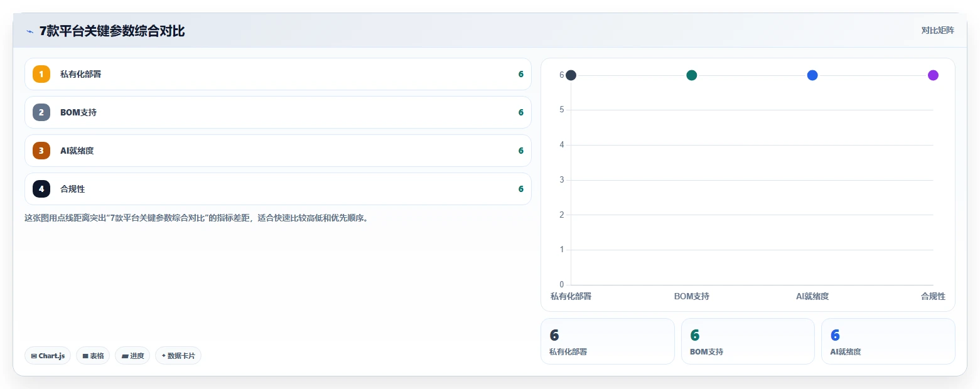Screen dimensions: 980x389
Task: Open the 私有化部署 data card
Action: [608, 341]
